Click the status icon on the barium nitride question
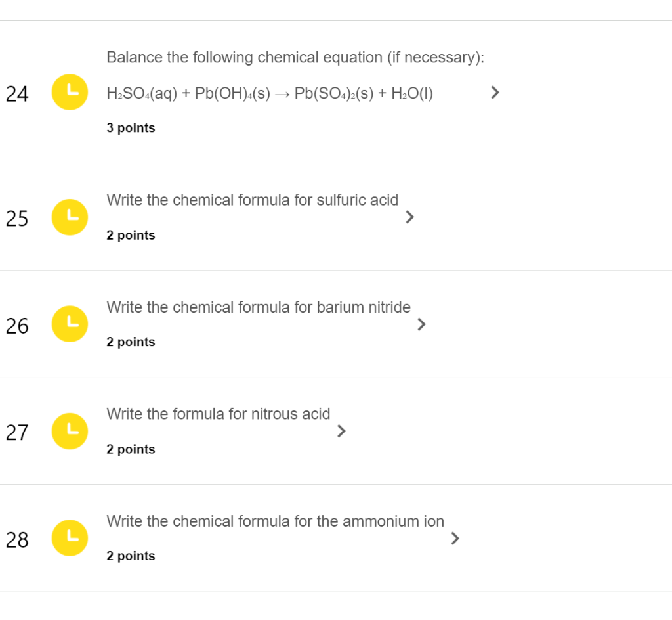Image resolution: width=672 pixels, height=620 pixels. (70, 324)
